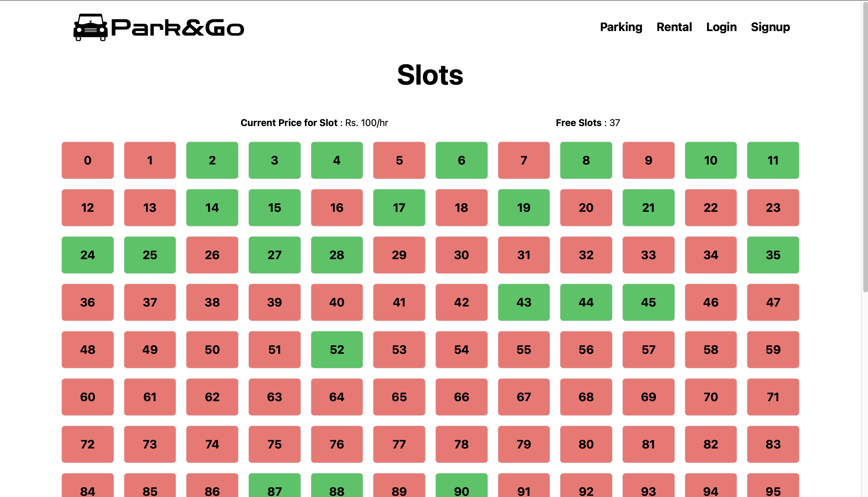Click occupied slot 41
Image resolution: width=868 pixels, height=497 pixels.
coord(399,302)
